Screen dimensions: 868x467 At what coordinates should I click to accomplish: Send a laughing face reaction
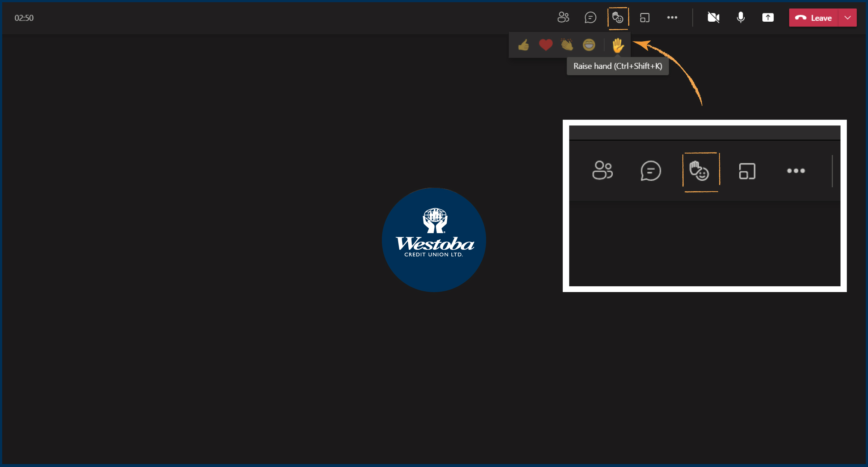point(589,45)
